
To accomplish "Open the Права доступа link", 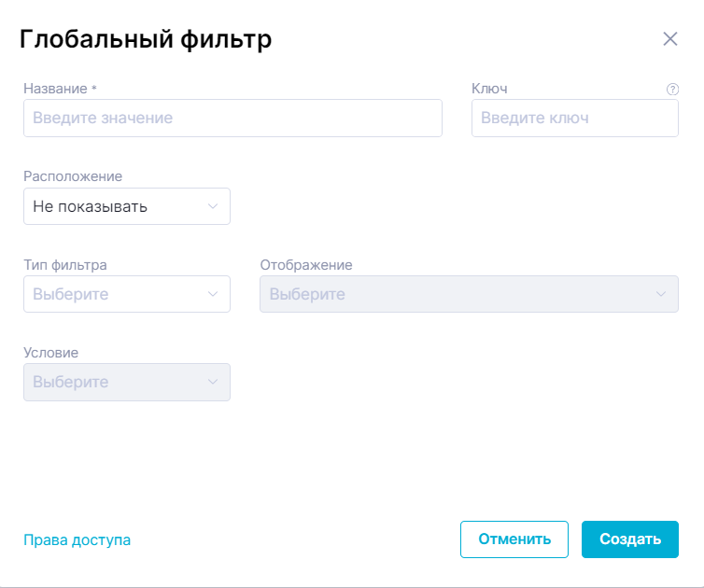I will (77, 539).
